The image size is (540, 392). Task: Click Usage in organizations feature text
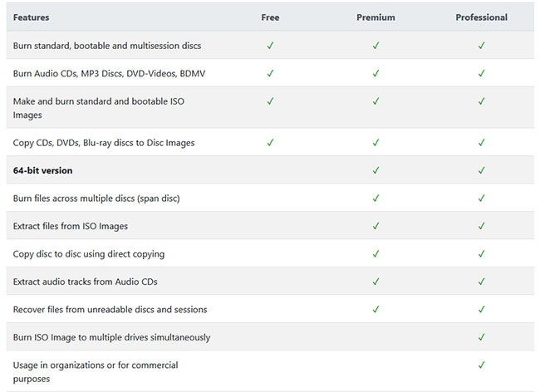pos(96,372)
